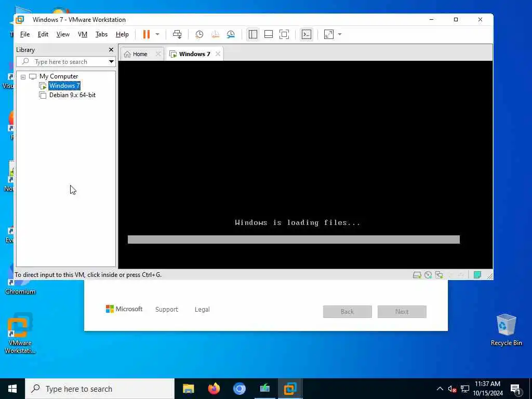Launch Firefox from the taskbar
The width and height of the screenshot is (532, 399).
coord(214,389)
